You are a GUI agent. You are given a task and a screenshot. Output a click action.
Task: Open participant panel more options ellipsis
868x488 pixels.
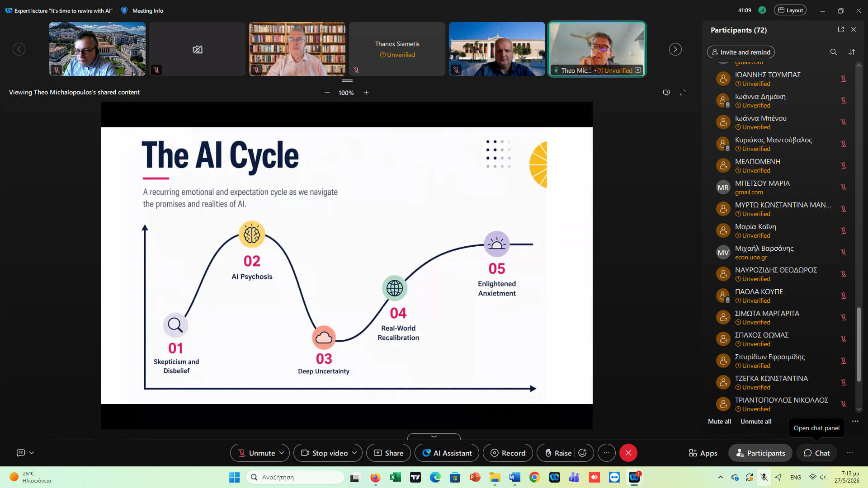pos(855,421)
